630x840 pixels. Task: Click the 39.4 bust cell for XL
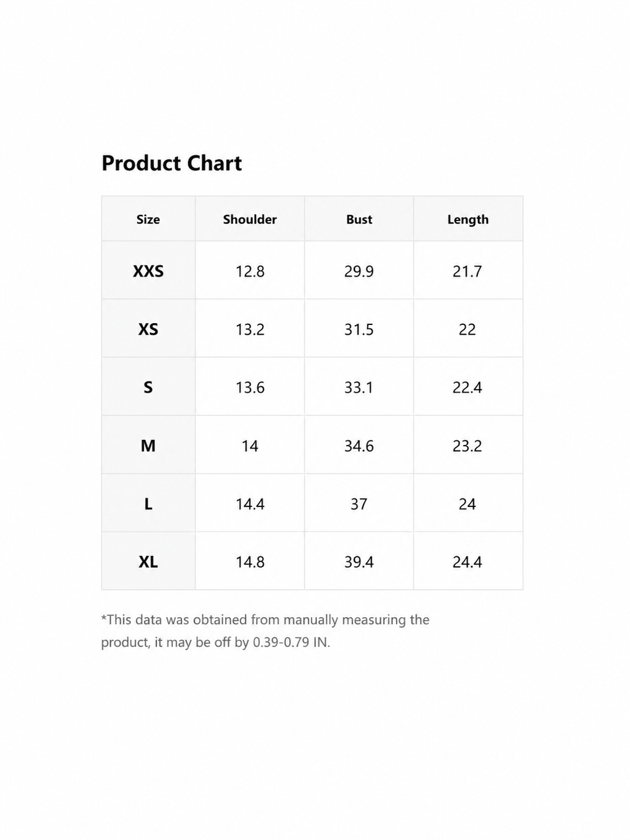coord(359,561)
